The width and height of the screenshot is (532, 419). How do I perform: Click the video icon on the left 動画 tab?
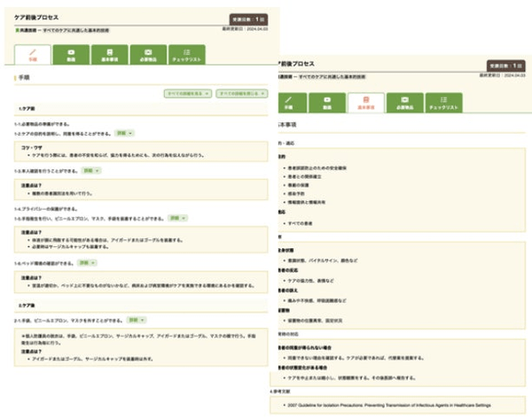[71, 51]
